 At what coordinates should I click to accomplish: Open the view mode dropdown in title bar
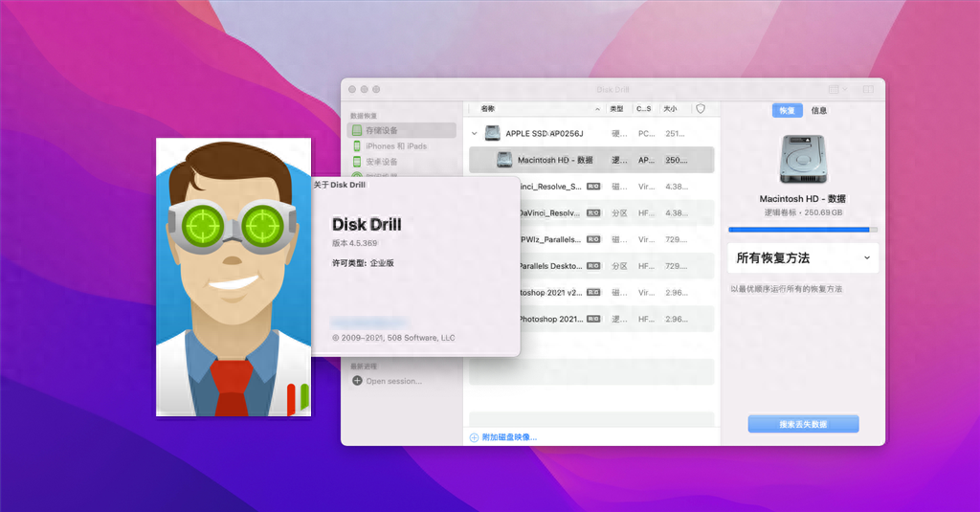click(838, 89)
